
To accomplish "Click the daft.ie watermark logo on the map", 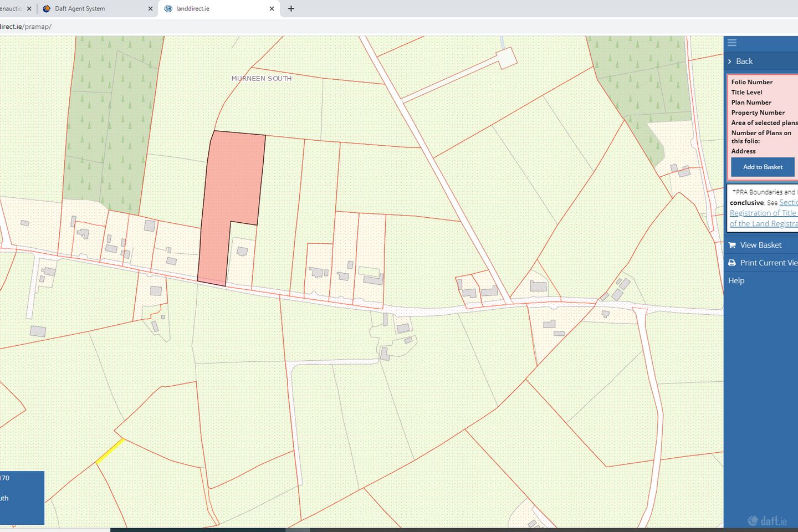I will point(768,520).
